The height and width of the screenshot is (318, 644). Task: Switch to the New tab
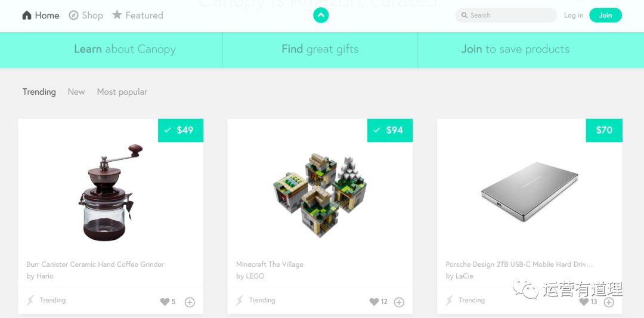[76, 92]
